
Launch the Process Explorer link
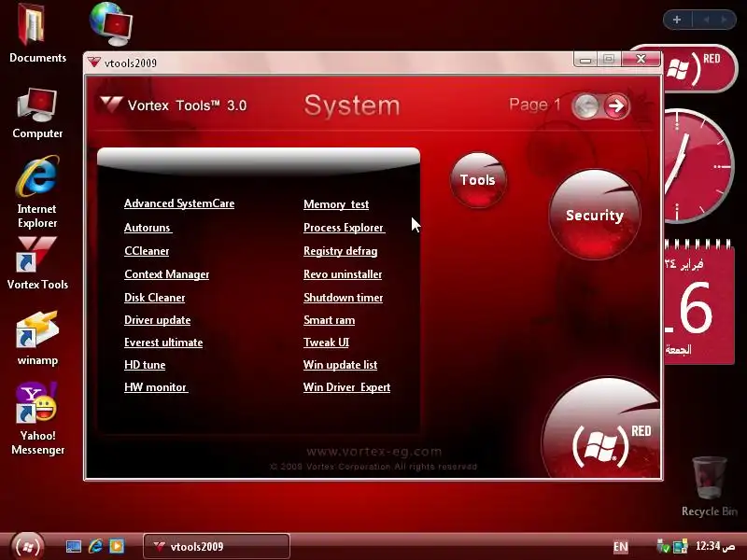tap(344, 228)
